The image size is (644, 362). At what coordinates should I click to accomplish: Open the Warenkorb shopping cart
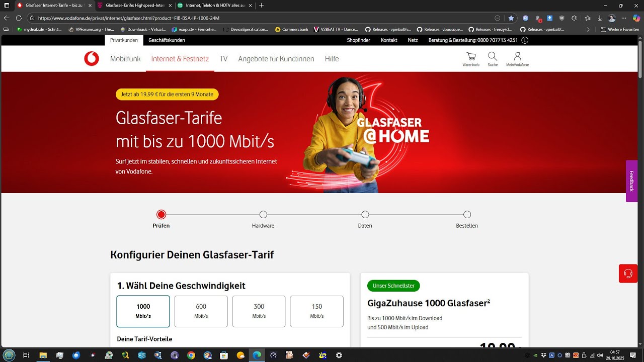(x=471, y=59)
